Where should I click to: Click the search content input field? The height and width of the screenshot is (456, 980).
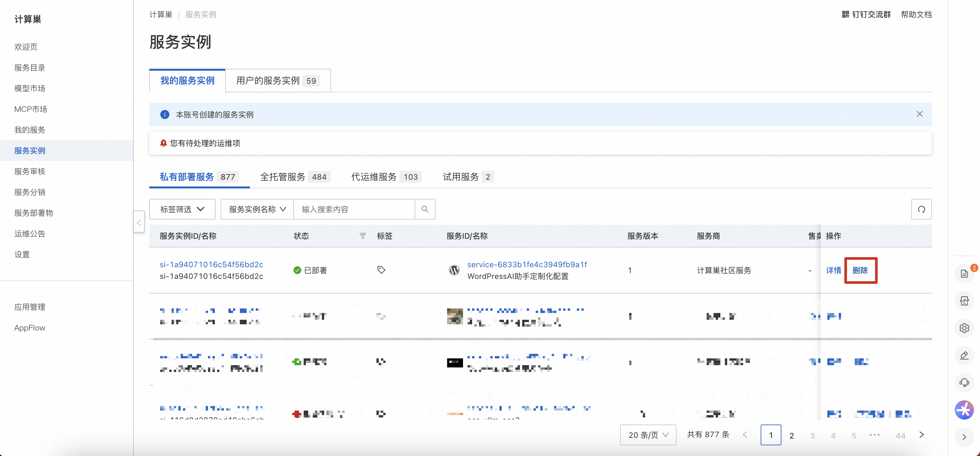point(354,209)
